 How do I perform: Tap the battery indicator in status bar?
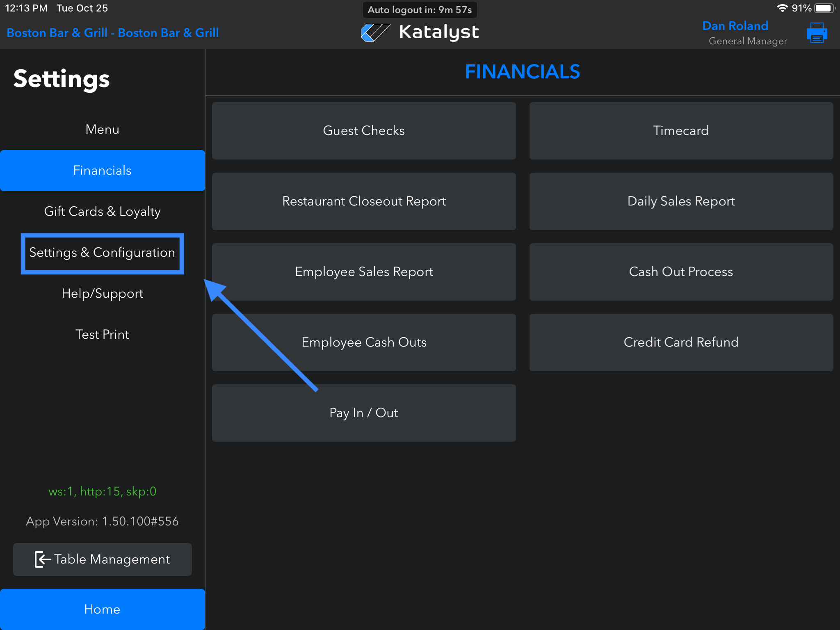824,8
